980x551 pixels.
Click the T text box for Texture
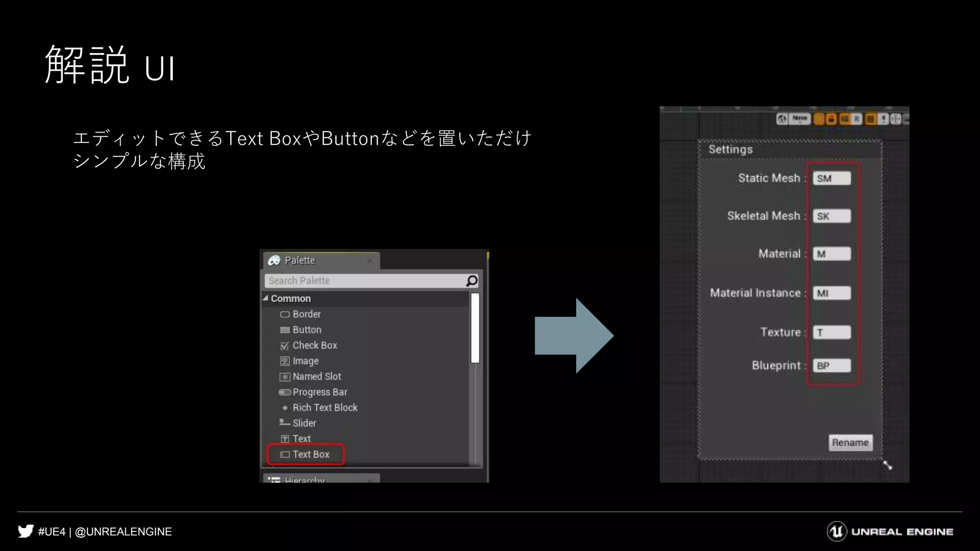(x=832, y=332)
